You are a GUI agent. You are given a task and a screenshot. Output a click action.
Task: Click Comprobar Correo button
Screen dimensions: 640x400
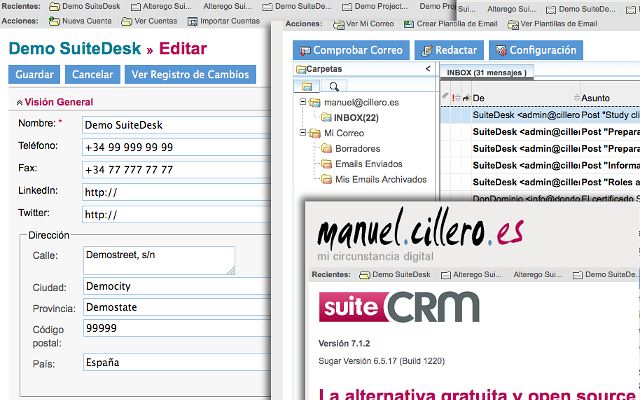point(351,50)
